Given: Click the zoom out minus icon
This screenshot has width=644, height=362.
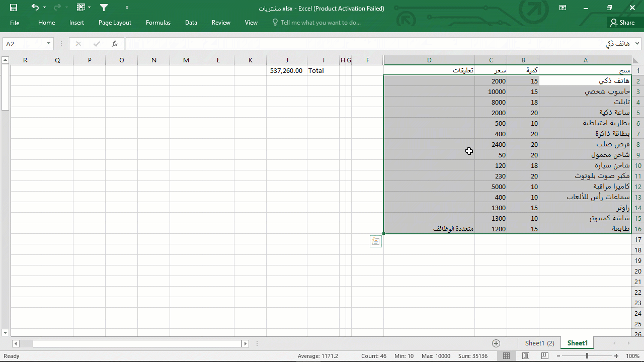Looking at the screenshot, I should coord(558,356).
